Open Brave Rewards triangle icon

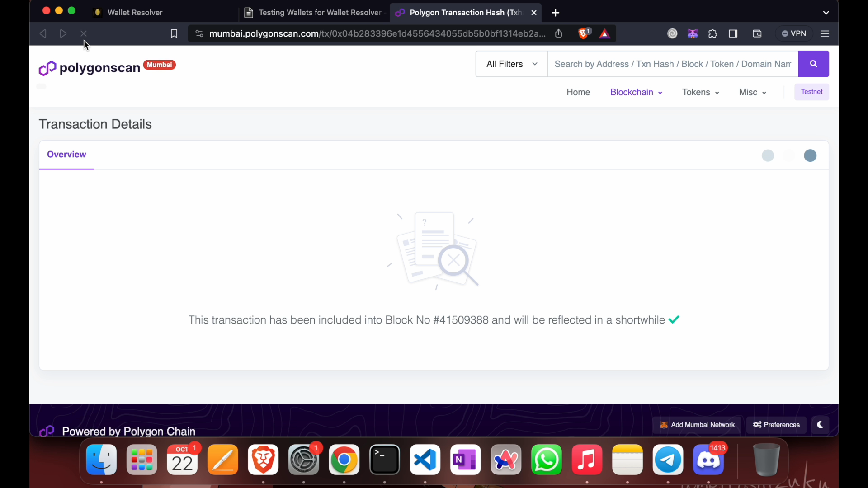pos(605,33)
